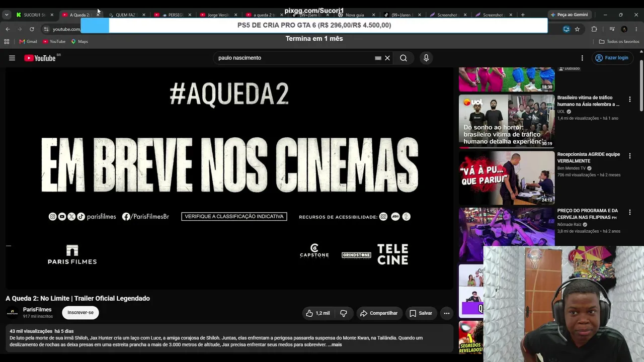This screenshot has width=644, height=362.
Task: Open YouTube settings three-dot menu in header
Action: tap(582, 58)
